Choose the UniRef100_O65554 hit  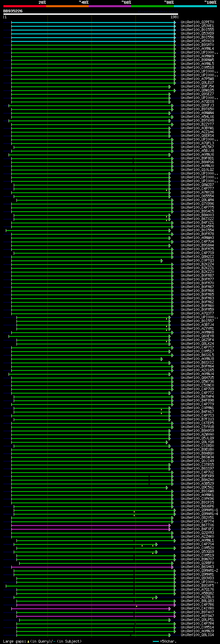[x=197, y=196]
